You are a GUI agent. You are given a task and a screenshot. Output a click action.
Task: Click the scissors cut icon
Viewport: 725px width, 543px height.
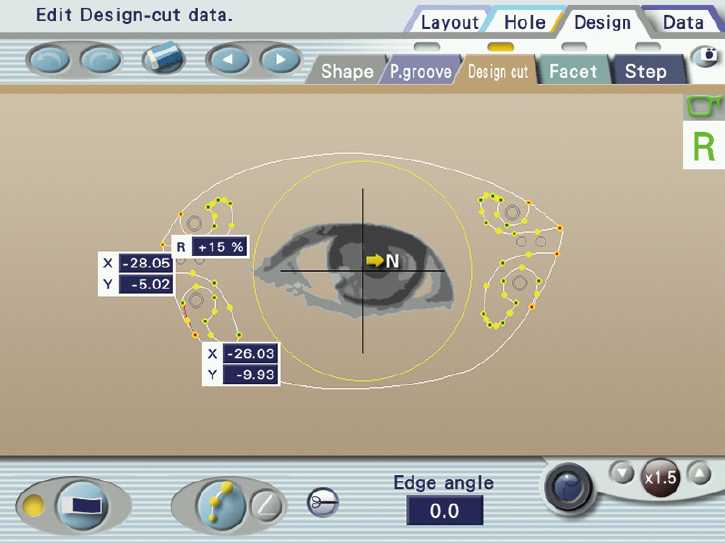(x=323, y=502)
